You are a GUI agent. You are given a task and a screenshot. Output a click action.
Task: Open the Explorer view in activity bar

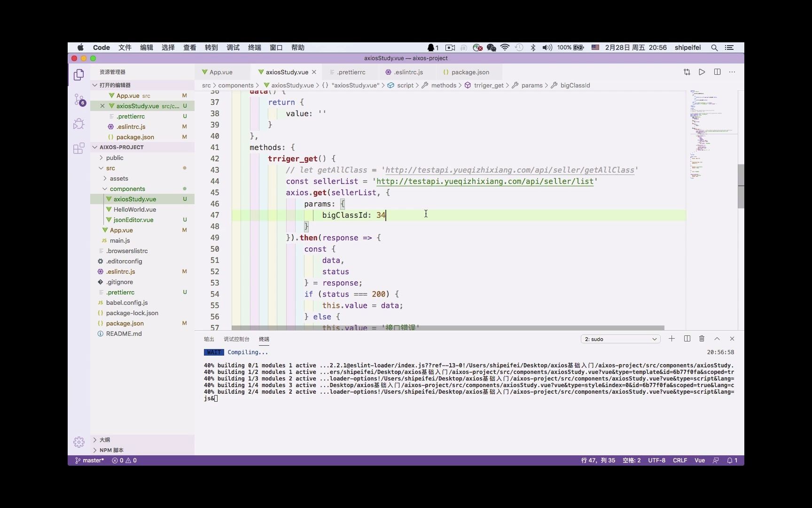79,75
